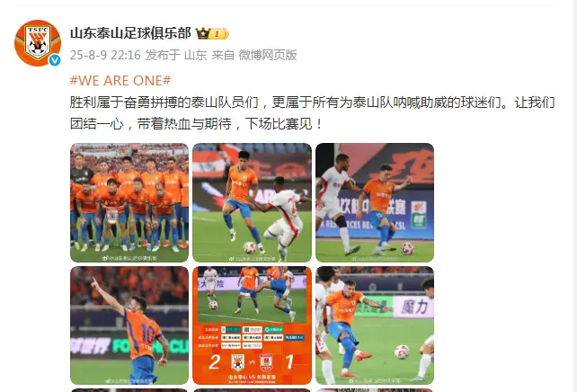Click Changchun Yatai crest in score graphic
The width and height of the screenshot is (577, 392).
point(266,362)
